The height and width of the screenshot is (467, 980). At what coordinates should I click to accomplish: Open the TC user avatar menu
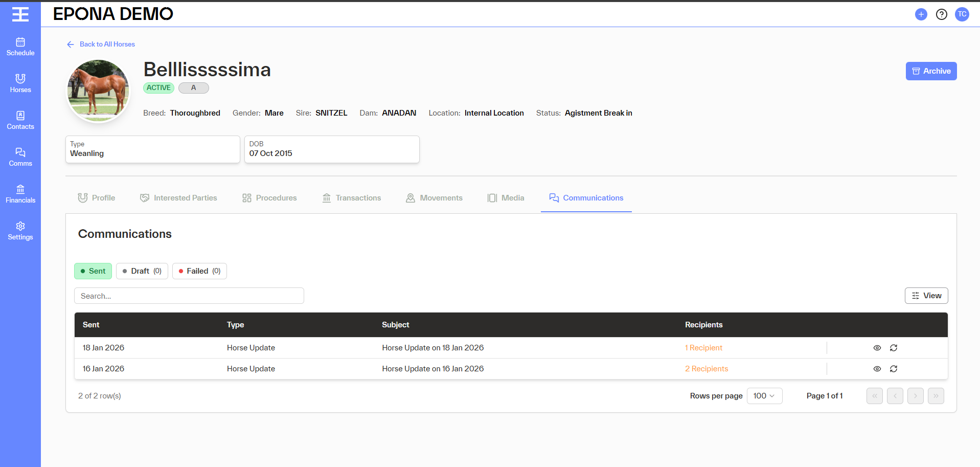click(x=962, y=14)
